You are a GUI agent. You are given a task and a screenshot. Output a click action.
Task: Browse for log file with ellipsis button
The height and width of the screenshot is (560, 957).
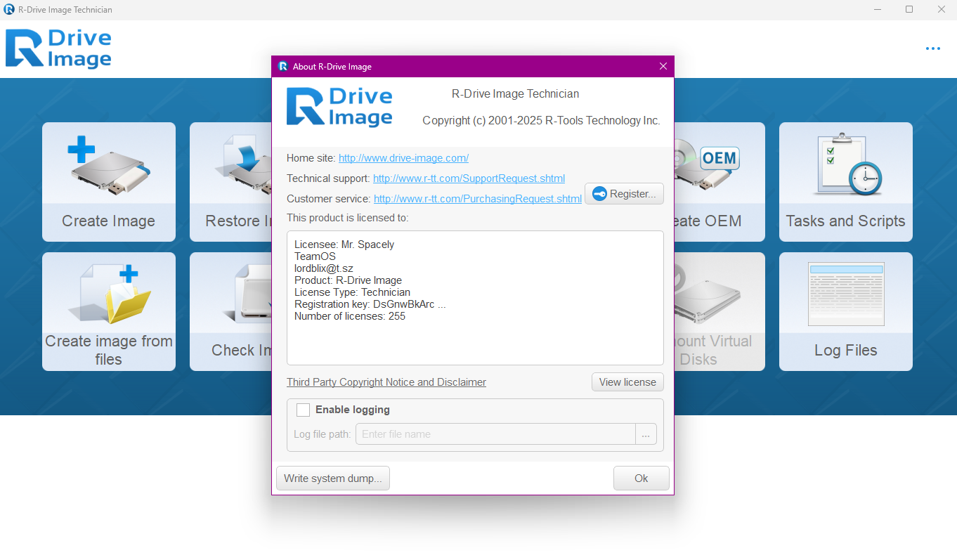click(646, 434)
